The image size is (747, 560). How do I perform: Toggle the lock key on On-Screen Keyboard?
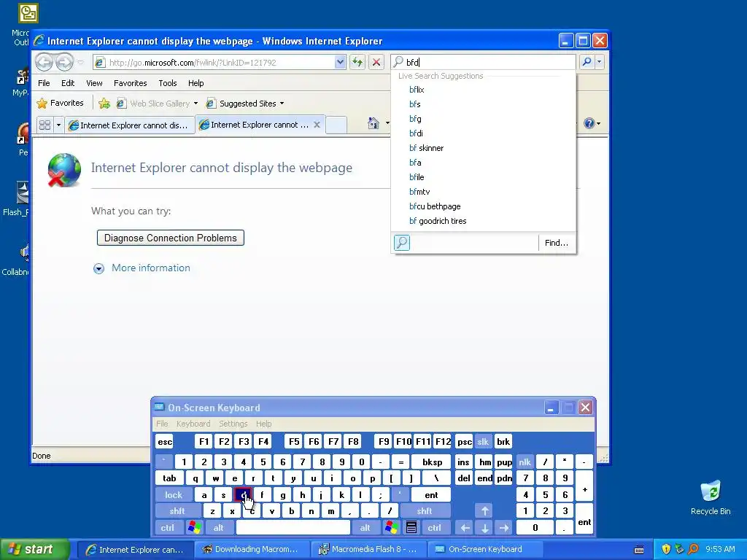point(174,495)
